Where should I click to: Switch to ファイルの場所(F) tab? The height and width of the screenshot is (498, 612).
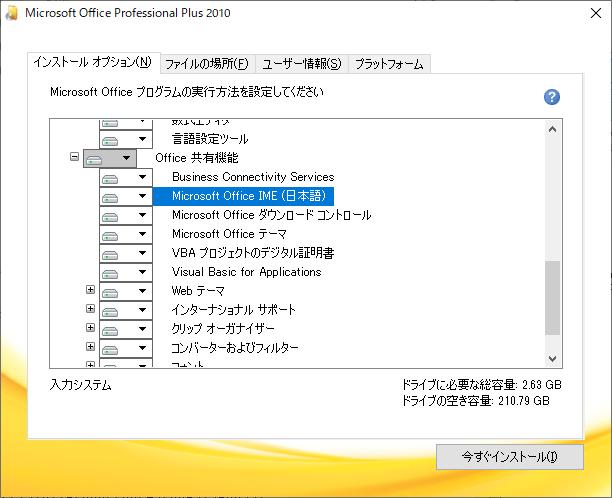(x=207, y=64)
